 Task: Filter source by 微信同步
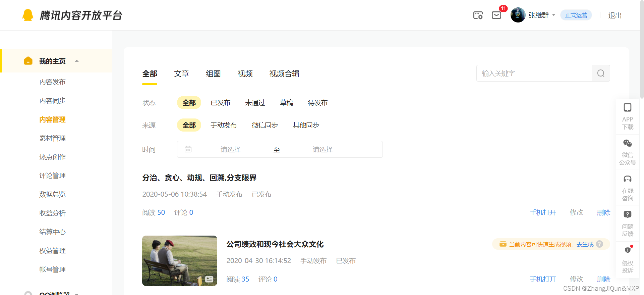pos(265,125)
